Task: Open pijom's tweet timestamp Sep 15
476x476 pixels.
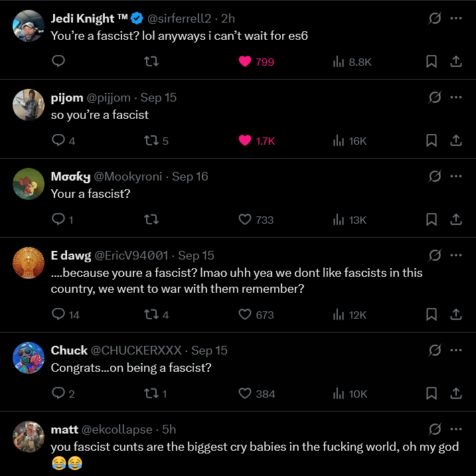Action: (159, 98)
